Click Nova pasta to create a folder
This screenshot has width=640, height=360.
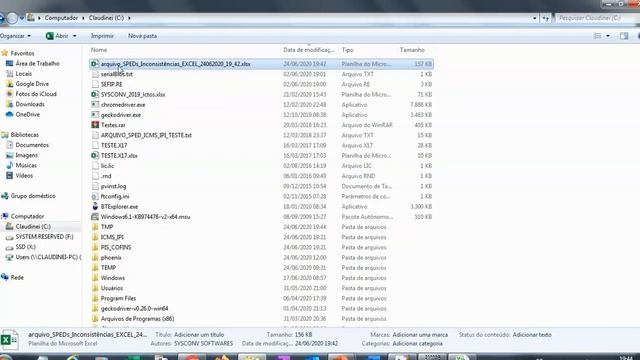click(142, 36)
